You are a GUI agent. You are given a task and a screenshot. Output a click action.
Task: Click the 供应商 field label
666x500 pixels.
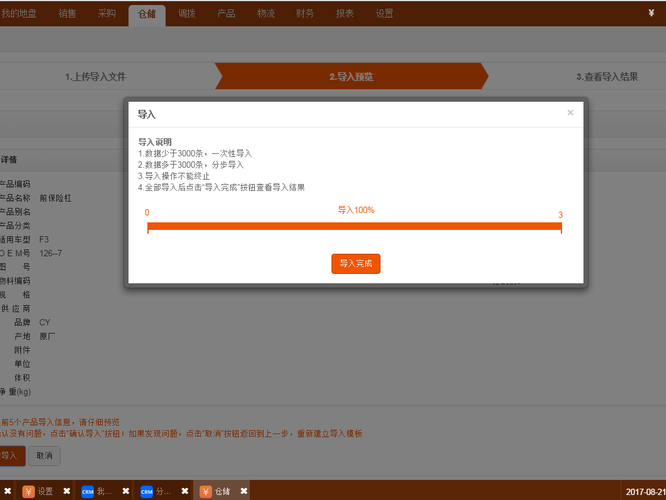coord(15,309)
